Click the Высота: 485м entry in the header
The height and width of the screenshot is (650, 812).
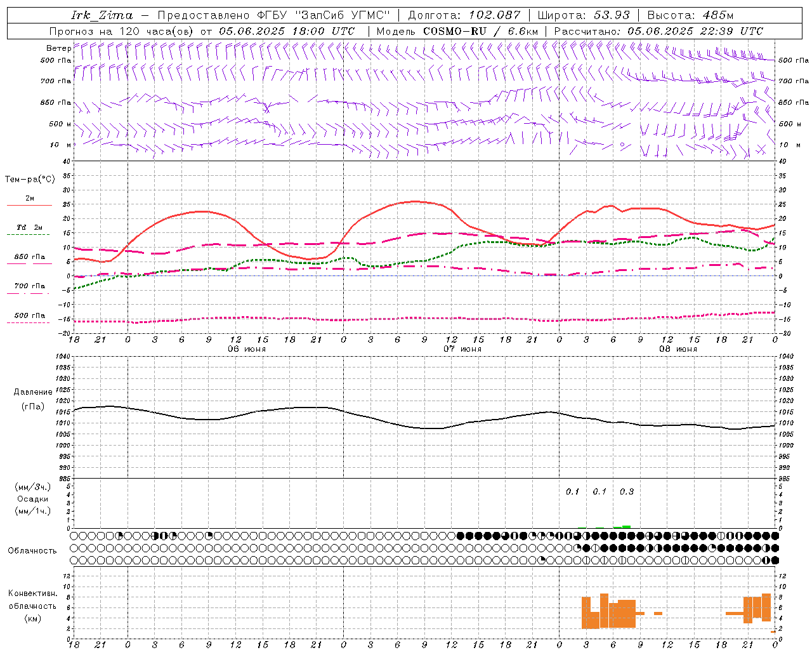(x=690, y=15)
